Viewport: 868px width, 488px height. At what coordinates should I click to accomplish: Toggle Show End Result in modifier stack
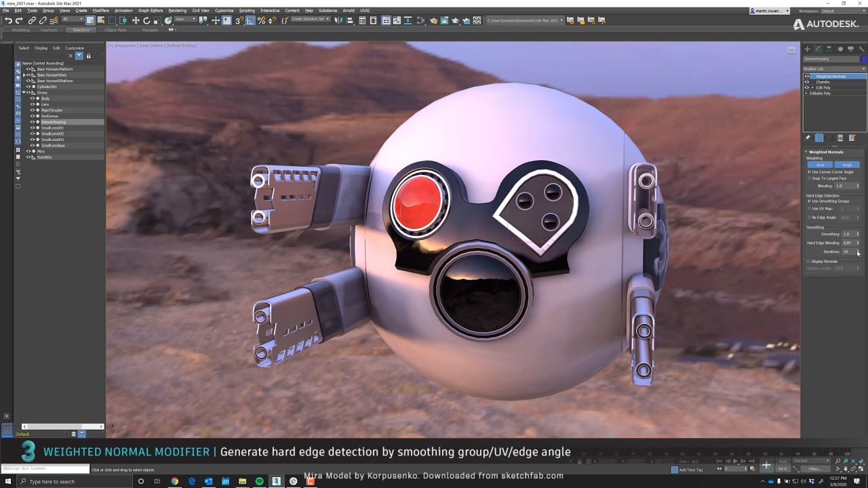819,138
